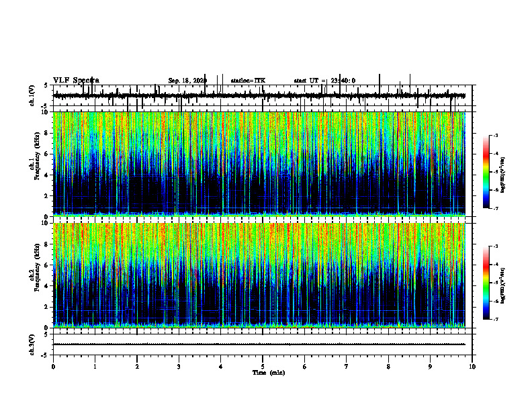The height and width of the screenshot is (411, 532).
Task: Click time axis tick label '7'
Action: [347, 367]
